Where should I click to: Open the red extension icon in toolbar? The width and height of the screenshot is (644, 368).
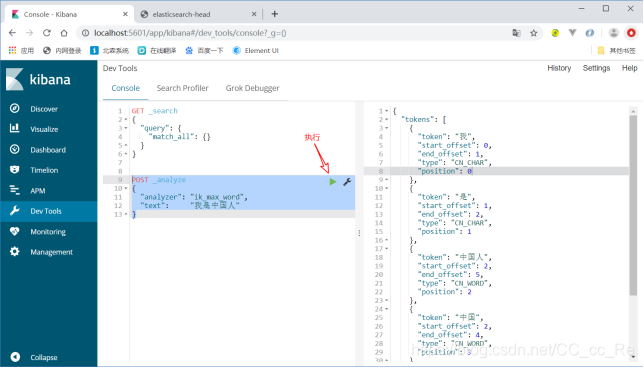[631, 33]
